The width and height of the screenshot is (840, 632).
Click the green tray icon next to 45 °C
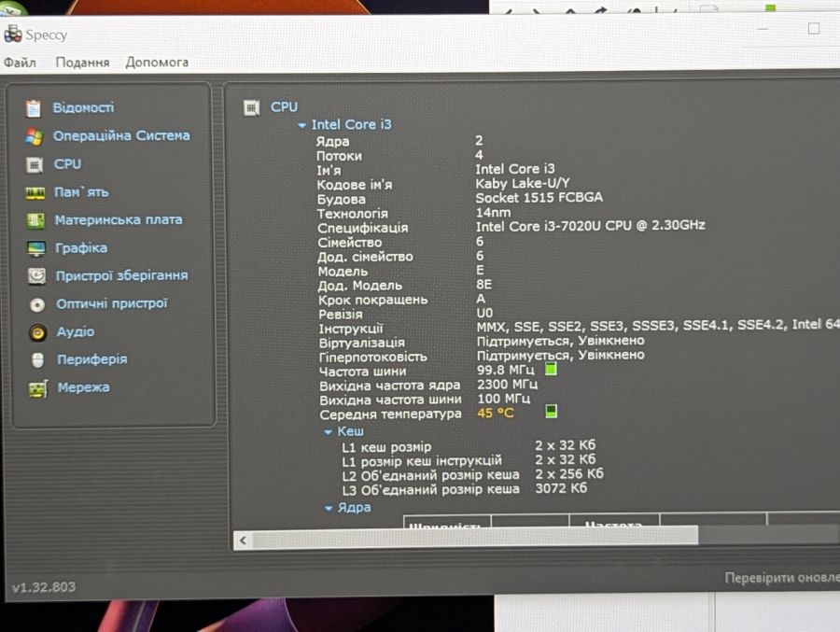click(x=551, y=411)
